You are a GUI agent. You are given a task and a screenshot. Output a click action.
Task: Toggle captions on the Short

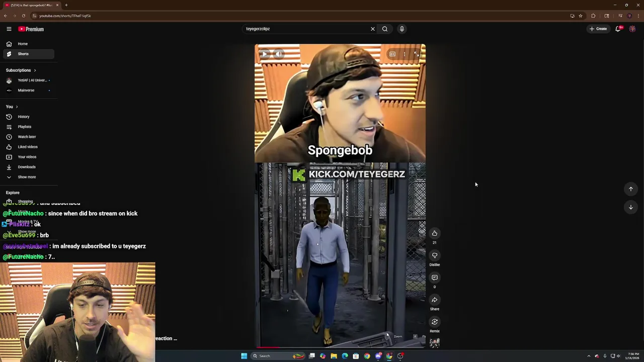point(392,54)
